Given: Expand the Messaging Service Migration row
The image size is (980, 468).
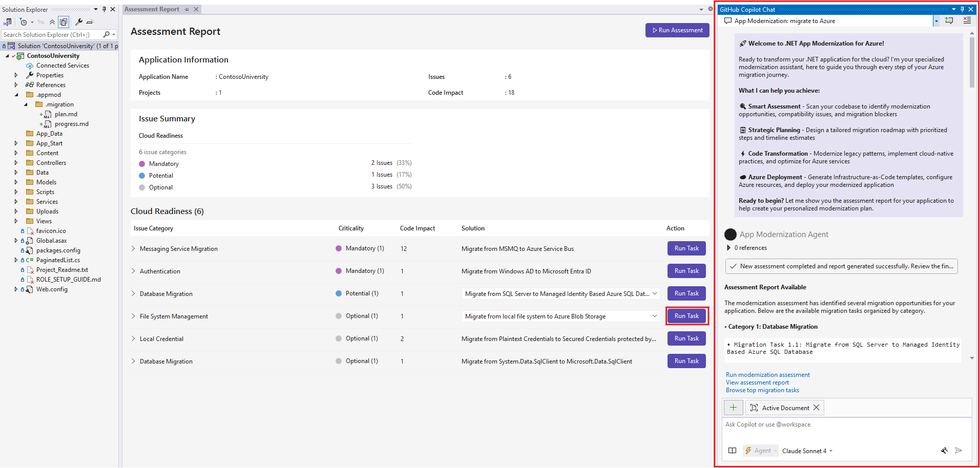Looking at the screenshot, I should click(x=134, y=248).
